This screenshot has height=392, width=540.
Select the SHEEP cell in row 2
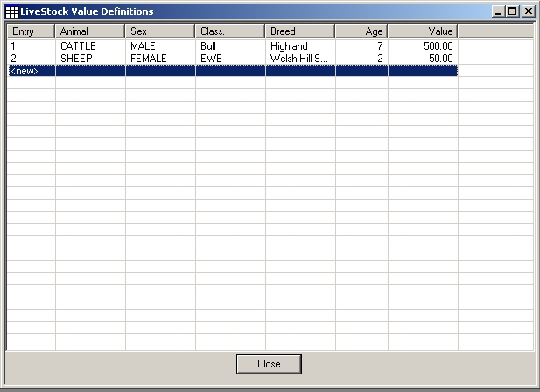tap(90, 59)
